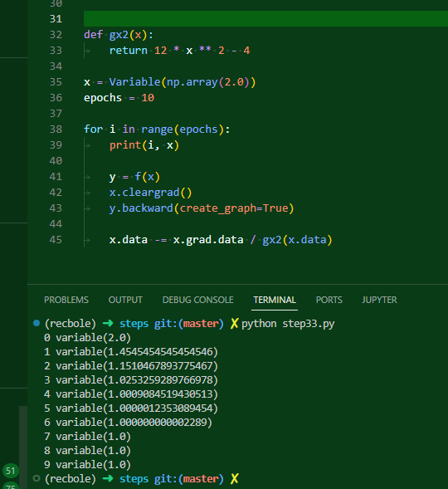Activate the TERMINAL tab
Image resolution: width=448 pixels, height=489 pixels.
(x=275, y=300)
